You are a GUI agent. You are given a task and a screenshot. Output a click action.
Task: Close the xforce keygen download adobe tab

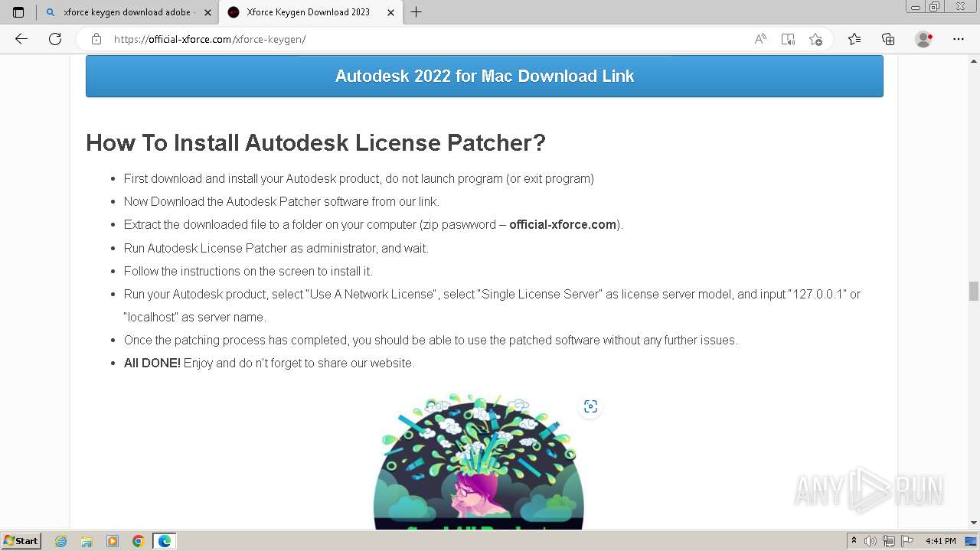point(207,12)
